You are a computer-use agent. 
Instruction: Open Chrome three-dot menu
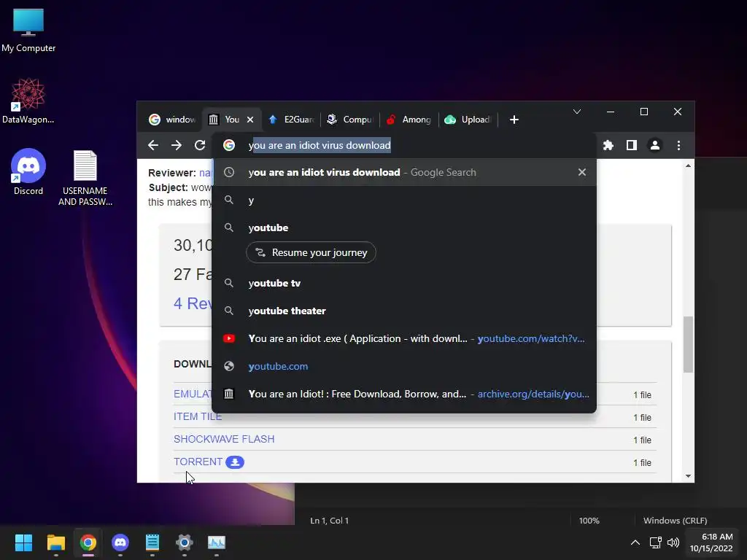679,145
